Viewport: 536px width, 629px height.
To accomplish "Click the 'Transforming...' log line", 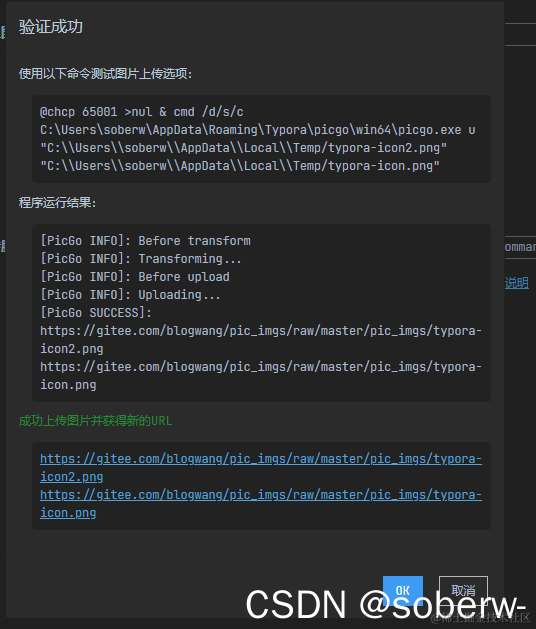I will click(141, 259).
